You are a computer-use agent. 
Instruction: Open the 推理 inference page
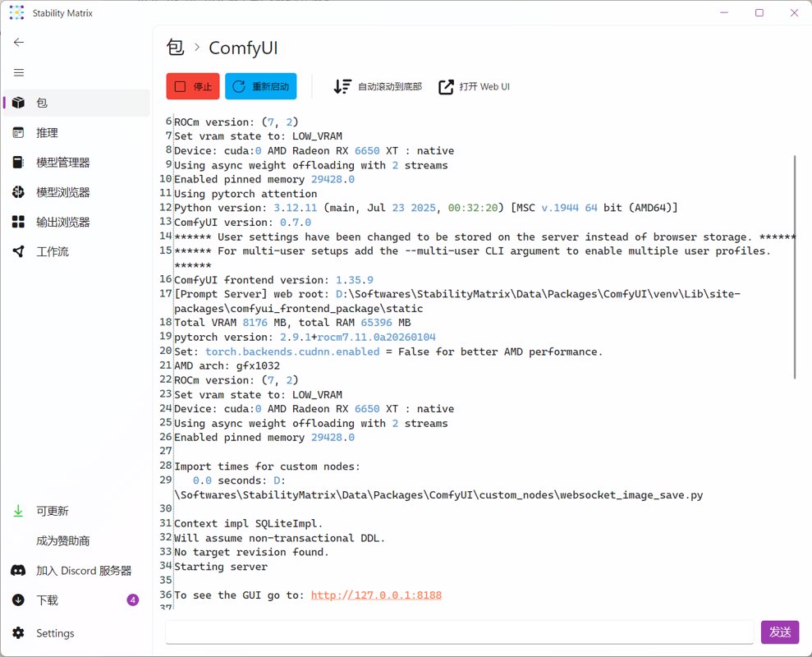coord(76,133)
